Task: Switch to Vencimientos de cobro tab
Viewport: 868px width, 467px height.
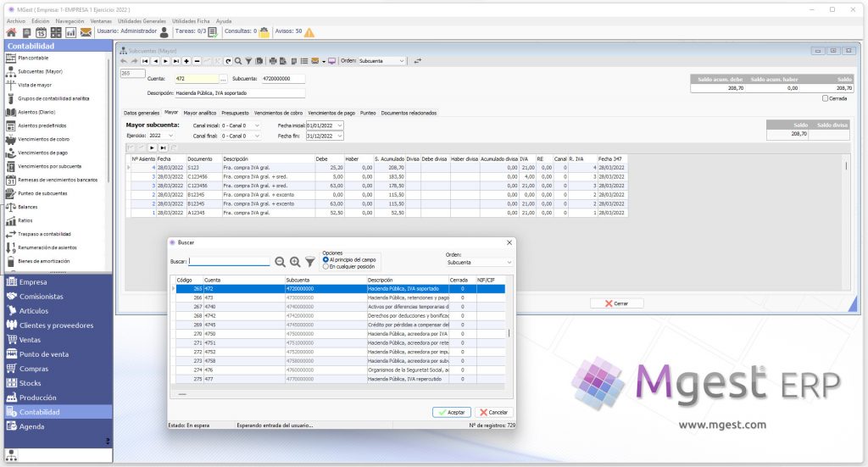Action: pos(278,113)
